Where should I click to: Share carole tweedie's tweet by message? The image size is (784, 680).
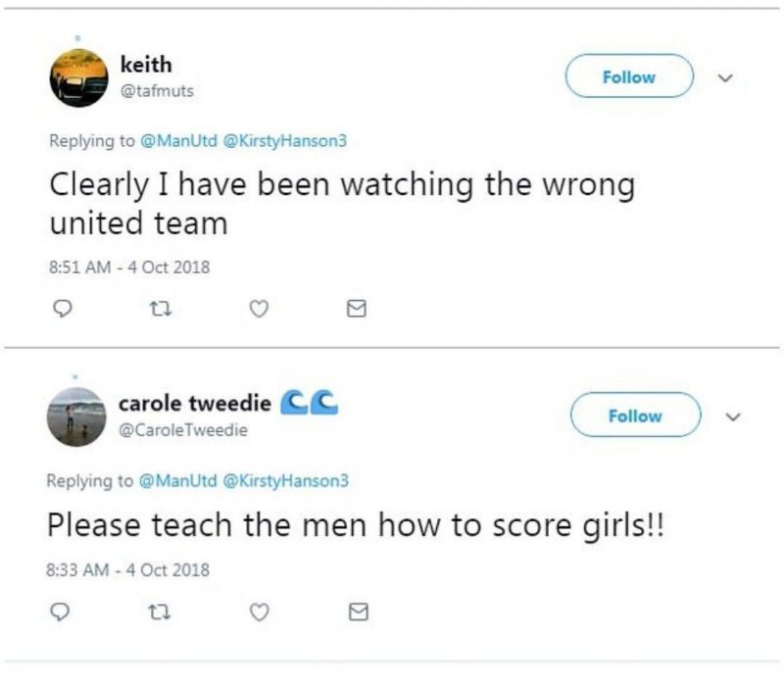click(x=358, y=612)
